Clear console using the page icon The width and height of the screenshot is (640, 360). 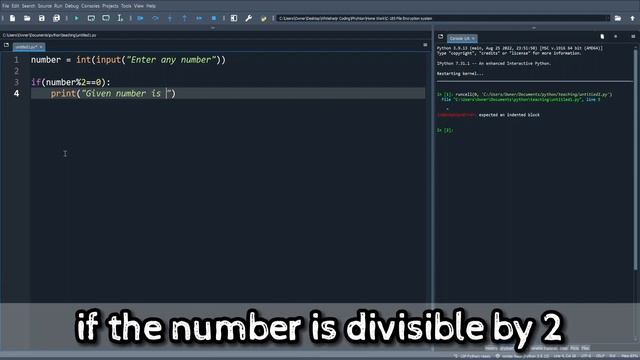click(x=602, y=37)
